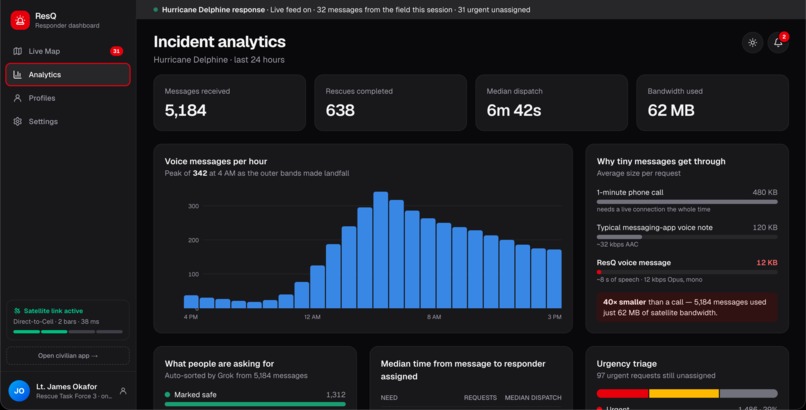The image size is (806, 410).
Task: Click the Marked safe green bar
Action: click(255, 404)
